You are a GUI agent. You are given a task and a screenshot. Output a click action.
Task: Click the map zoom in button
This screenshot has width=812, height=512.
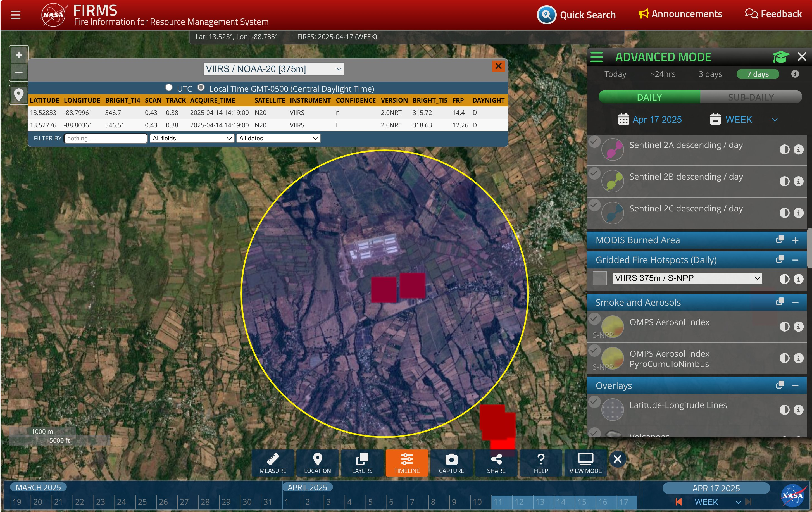[x=19, y=55]
